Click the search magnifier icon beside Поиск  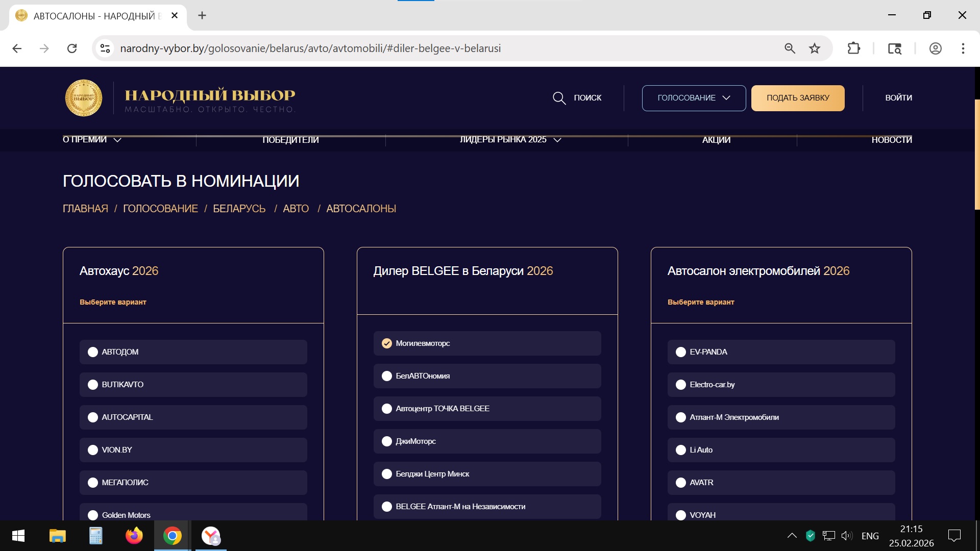pyautogui.click(x=559, y=98)
